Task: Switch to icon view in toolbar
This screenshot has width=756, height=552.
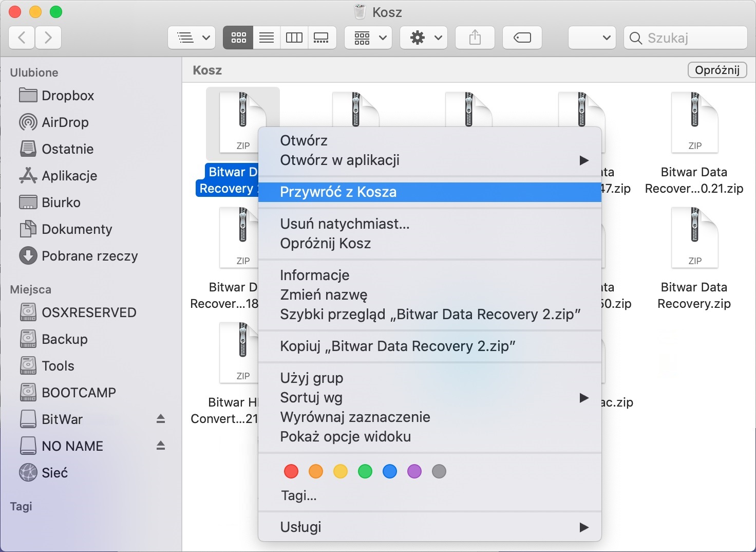Action: coord(238,38)
